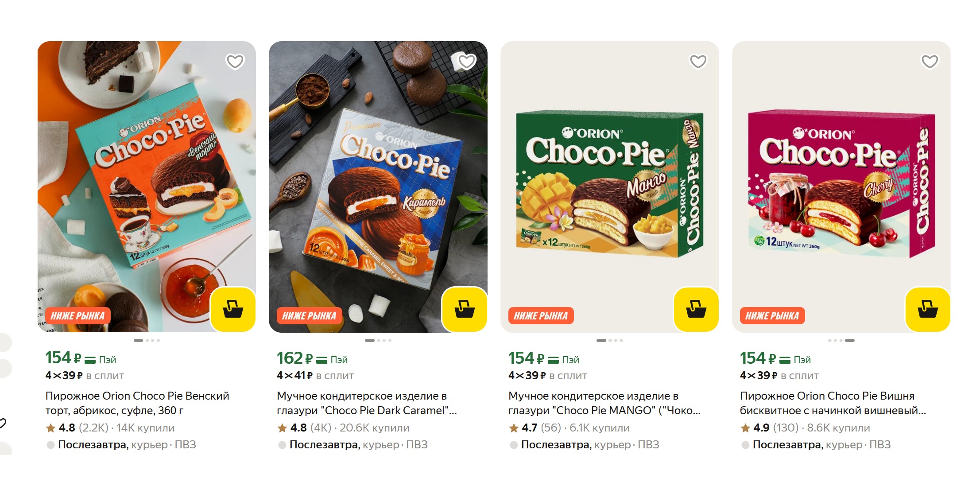The height and width of the screenshot is (486, 980).
Task: Click image carousel dots under Cherry product
Action: pyautogui.click(x=841, y=340)
